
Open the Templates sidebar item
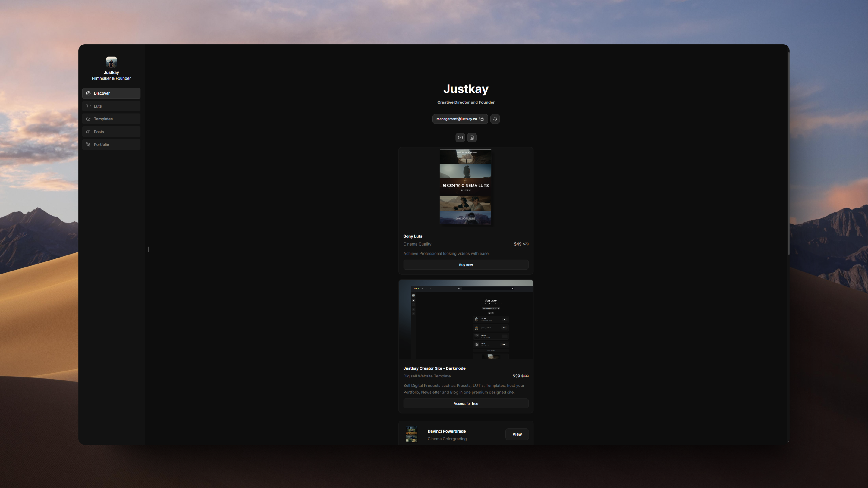(111, 119)
